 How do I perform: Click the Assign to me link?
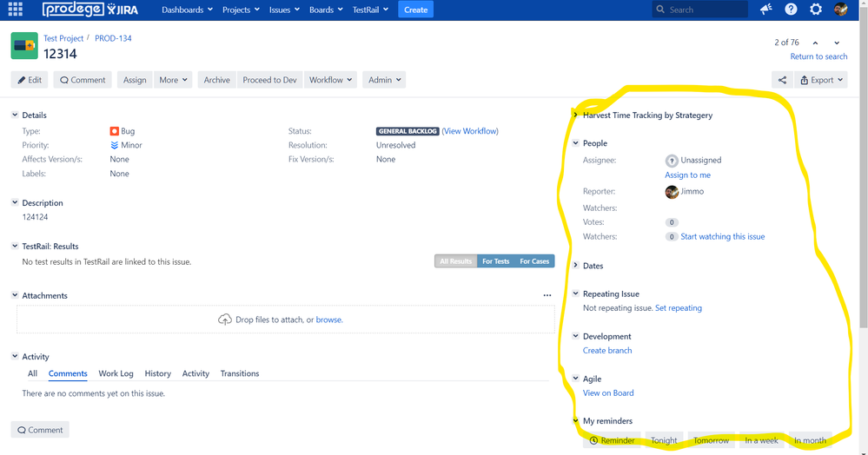click(x=687, y=175)
